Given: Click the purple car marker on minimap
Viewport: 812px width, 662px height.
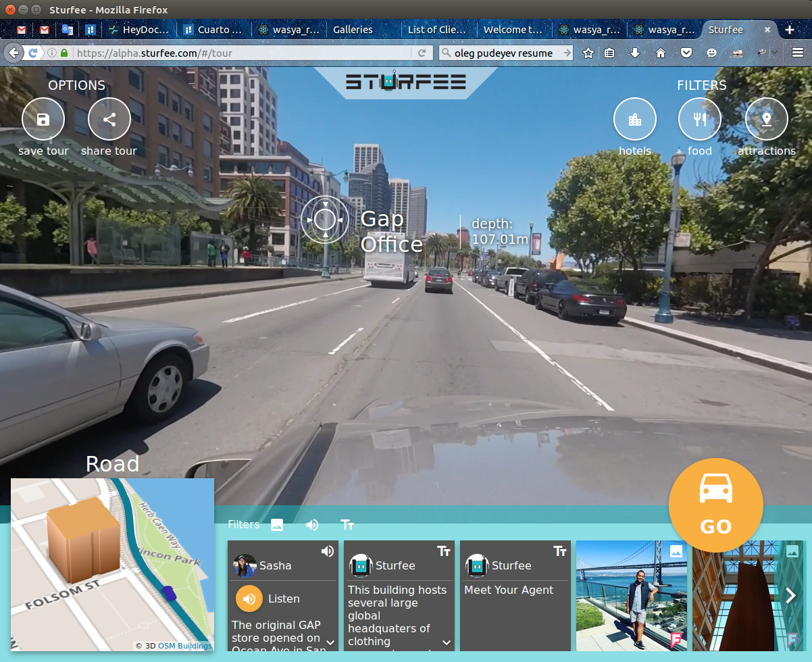Looking at the screenshot, I should 169,593.
